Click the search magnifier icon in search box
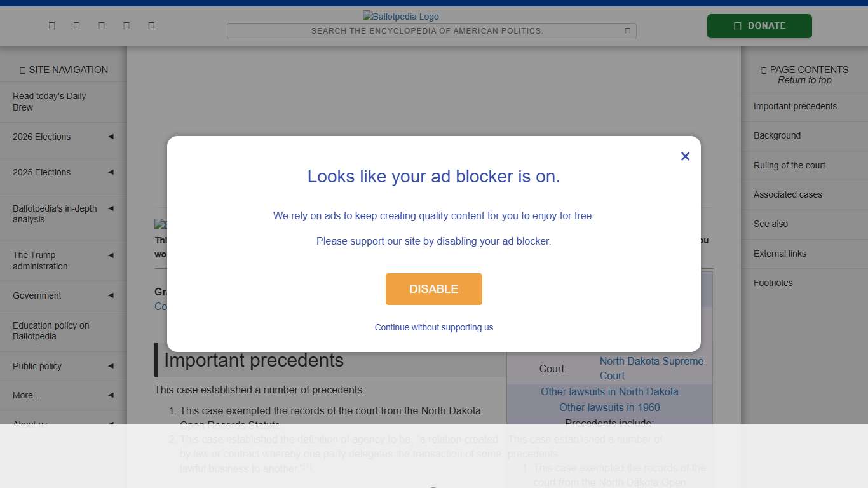This screenshot has height=488, width=868. click(x=628, y=31)
